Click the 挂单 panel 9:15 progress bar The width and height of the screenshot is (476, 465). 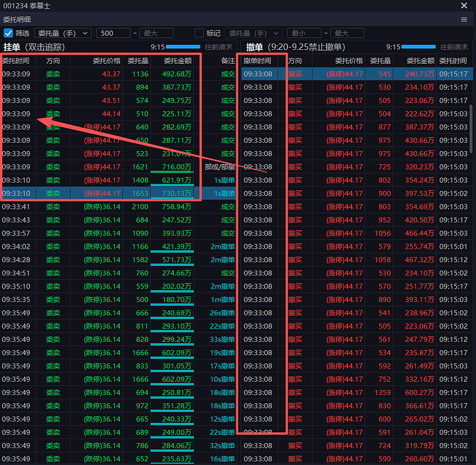[183, 47]
